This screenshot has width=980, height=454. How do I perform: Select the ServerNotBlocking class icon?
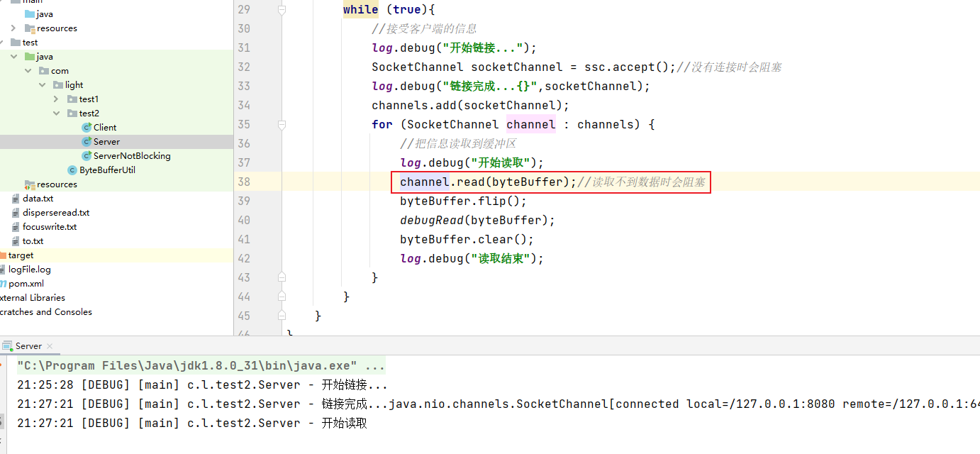87,155
